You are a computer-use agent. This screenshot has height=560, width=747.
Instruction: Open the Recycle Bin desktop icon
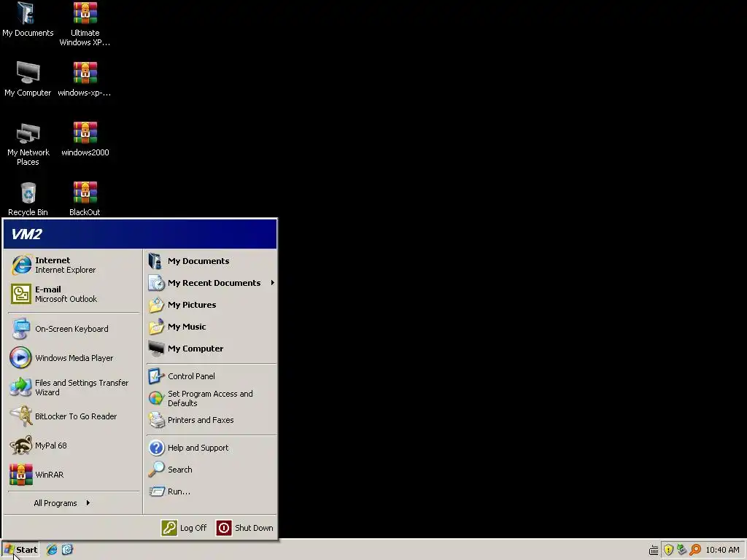click(28, 198)
